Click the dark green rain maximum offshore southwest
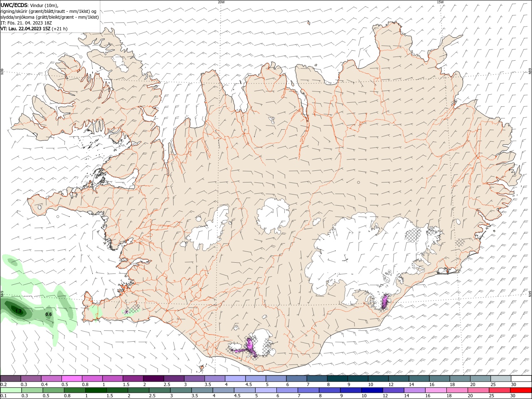 [17, 310]
